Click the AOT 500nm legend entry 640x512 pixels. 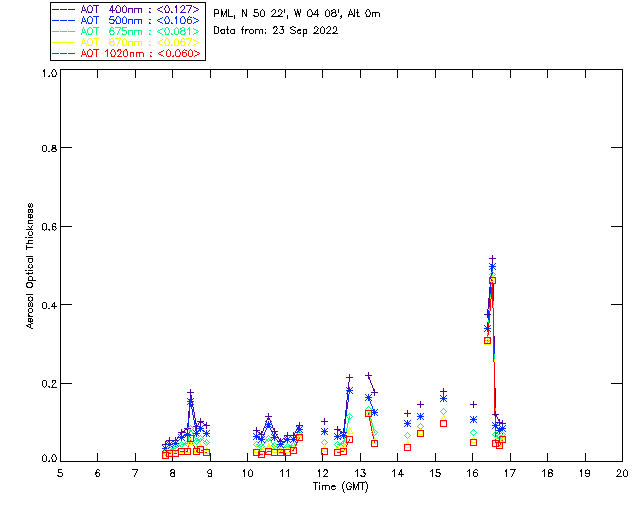pos(126,20)
